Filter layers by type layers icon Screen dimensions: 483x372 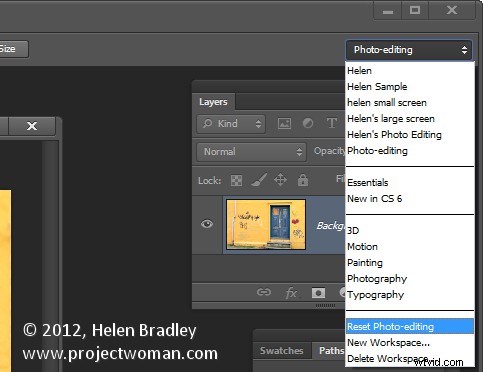click(331, 123)
